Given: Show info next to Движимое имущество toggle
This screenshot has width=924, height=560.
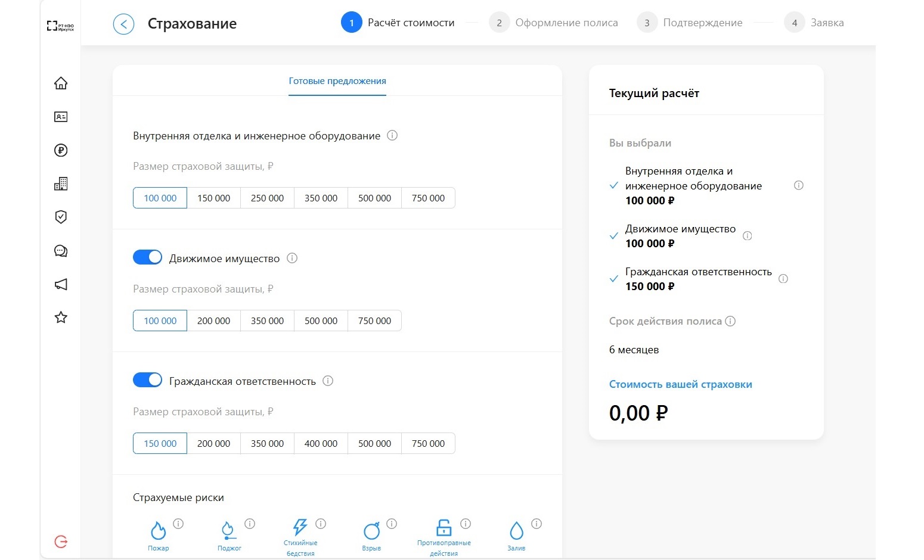Looking at the screenshot, I should (x=292, y=258).
